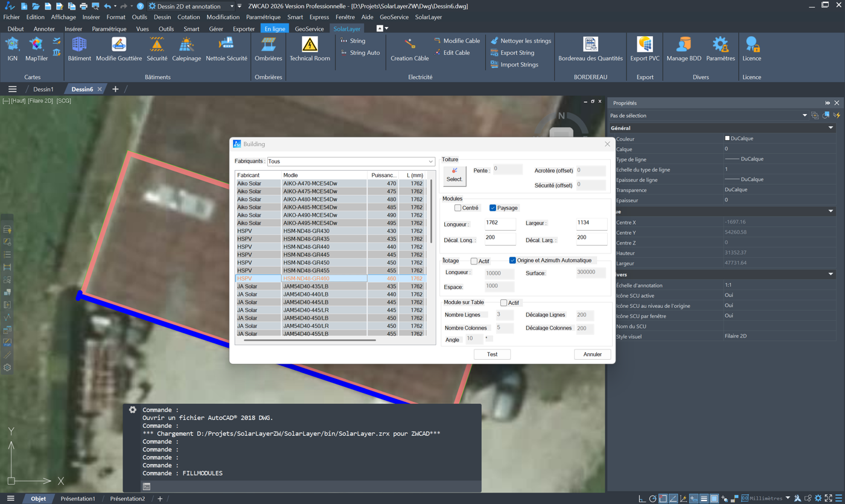
Task: Click the Décal. Long. field
Action: tap(500, 239)
